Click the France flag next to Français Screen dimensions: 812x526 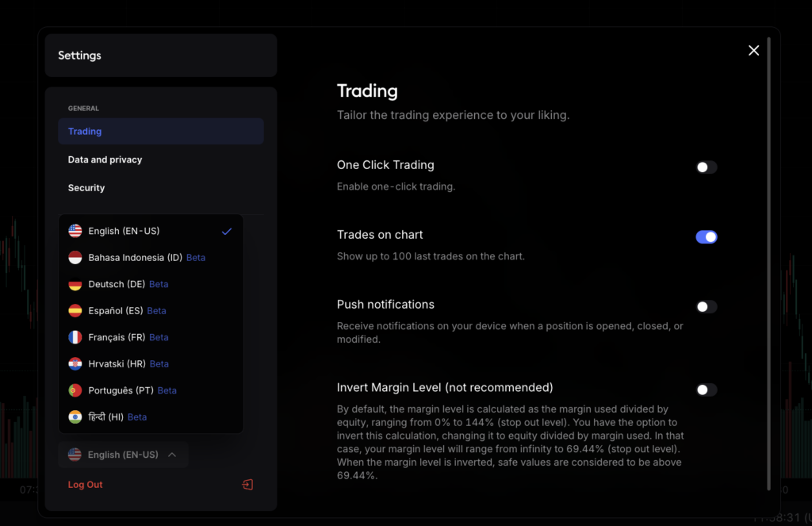point(75,337)
